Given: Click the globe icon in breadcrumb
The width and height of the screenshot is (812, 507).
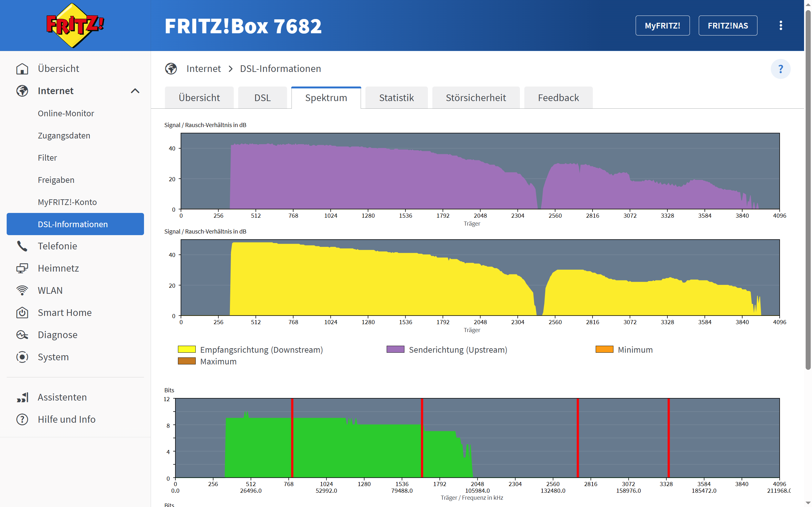Looking at the screenshot, I should coord(171,69).
